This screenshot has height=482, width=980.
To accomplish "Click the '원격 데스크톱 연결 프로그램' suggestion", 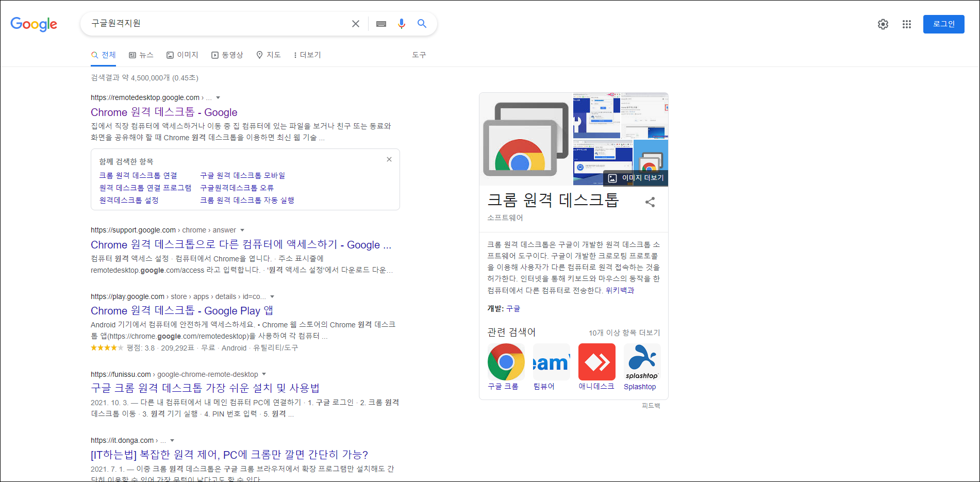I will click(x=145, y=188).
